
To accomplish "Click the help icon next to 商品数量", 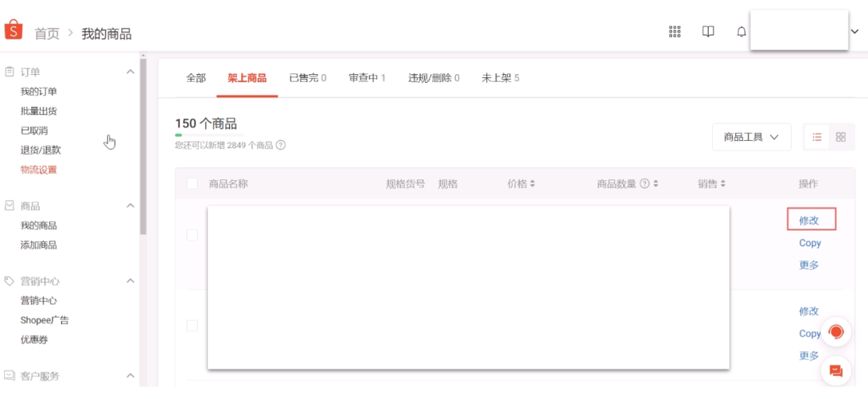I will [x=645, y=183].
